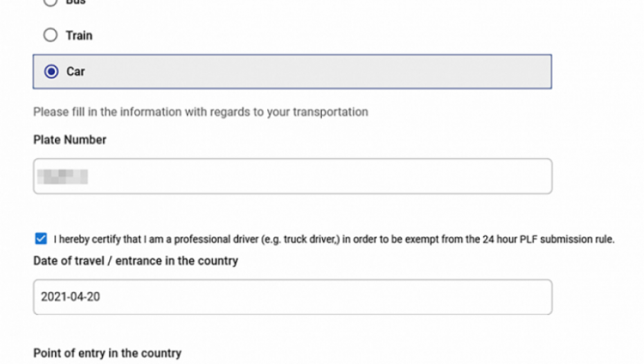Select the Train radio button
This screenshot has height=364, width=644.
[x=51, y=35]
